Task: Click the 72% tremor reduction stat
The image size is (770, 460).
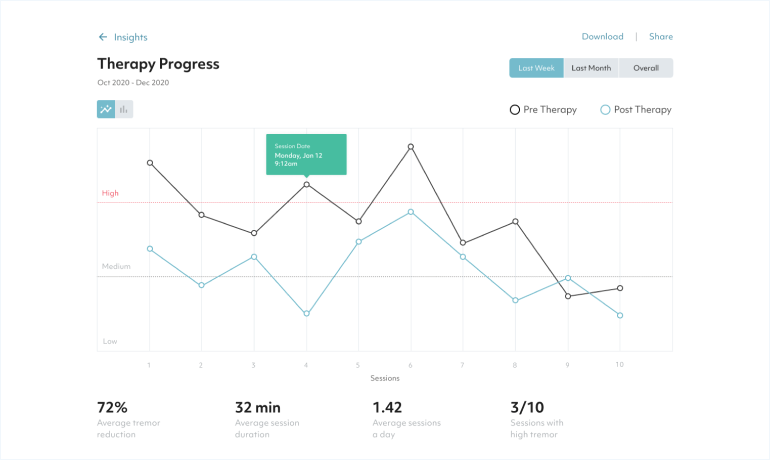Action: 129,420
